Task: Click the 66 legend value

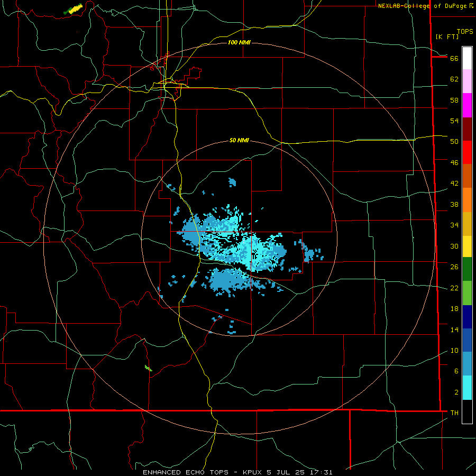Action: 454,59
